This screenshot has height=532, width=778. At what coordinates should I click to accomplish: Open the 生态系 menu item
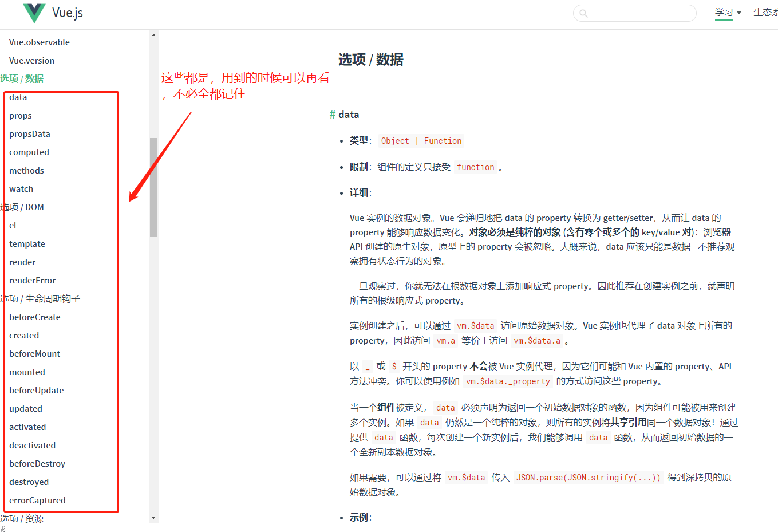click(x=766, y=13)
